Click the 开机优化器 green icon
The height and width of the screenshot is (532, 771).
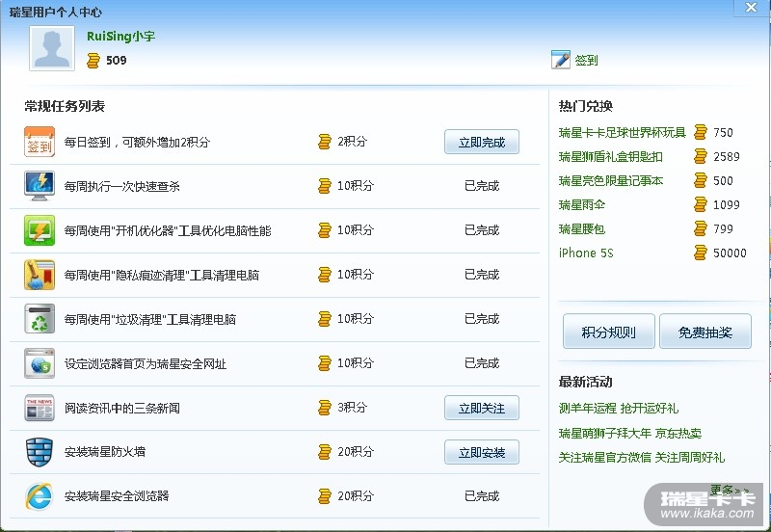point(40,230)
